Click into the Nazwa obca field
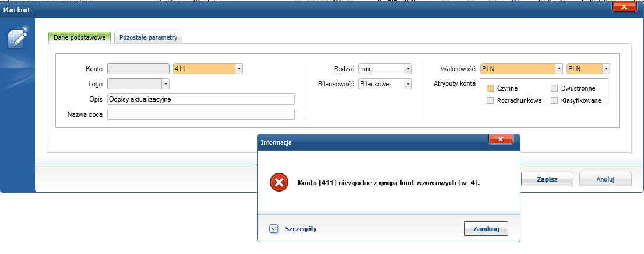This screenshot has width=644, height=254. [x=201, y=114]
